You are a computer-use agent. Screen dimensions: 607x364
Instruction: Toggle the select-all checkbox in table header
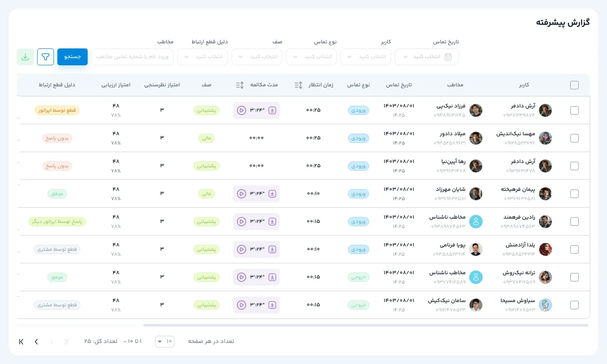click(574, 85)
